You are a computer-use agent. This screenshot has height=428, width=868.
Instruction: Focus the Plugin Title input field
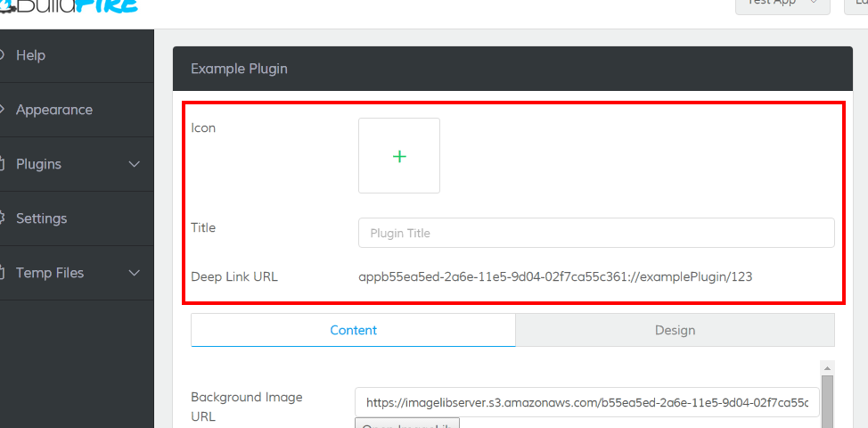(x=596, y=233)
